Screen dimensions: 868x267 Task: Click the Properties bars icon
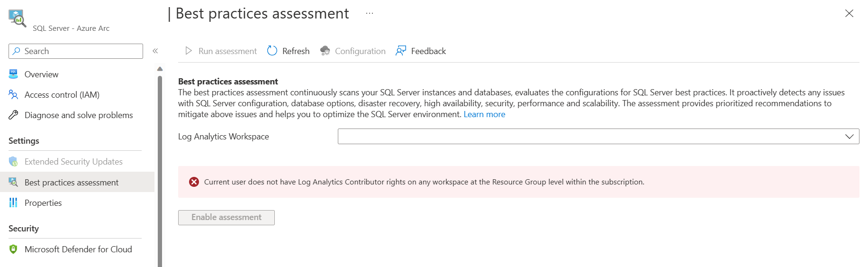point(13,203)
